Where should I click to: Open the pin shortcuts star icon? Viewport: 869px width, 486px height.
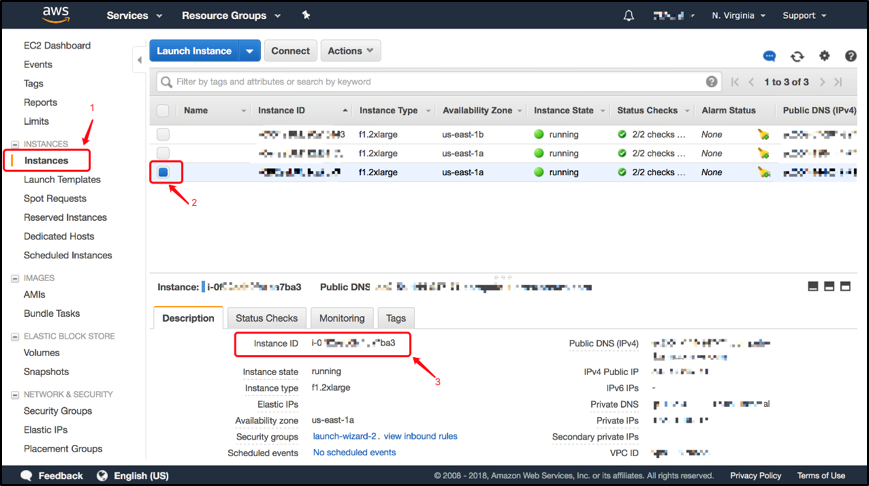306,15
